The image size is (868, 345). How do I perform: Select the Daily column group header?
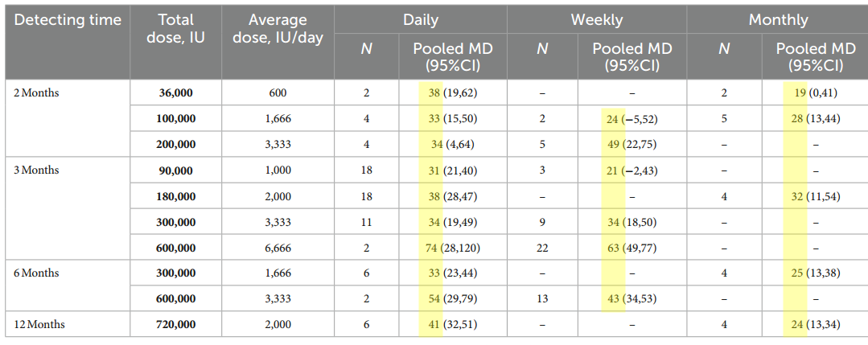coord(420,20)
